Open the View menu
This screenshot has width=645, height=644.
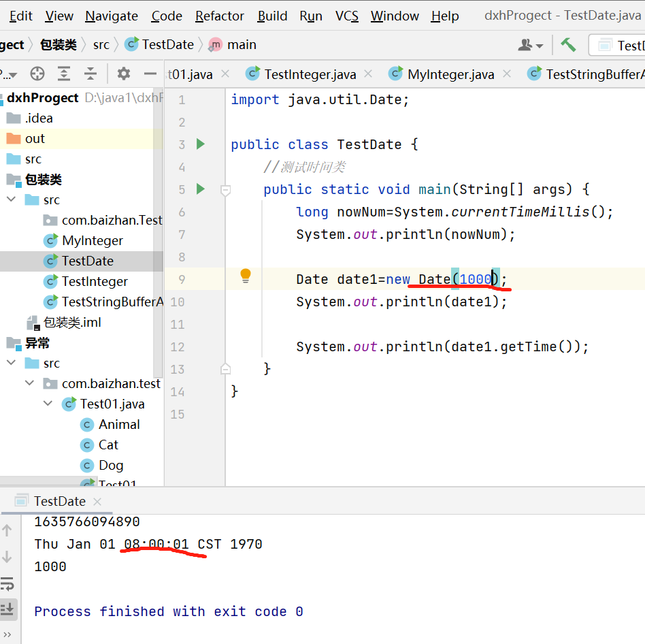59,16
